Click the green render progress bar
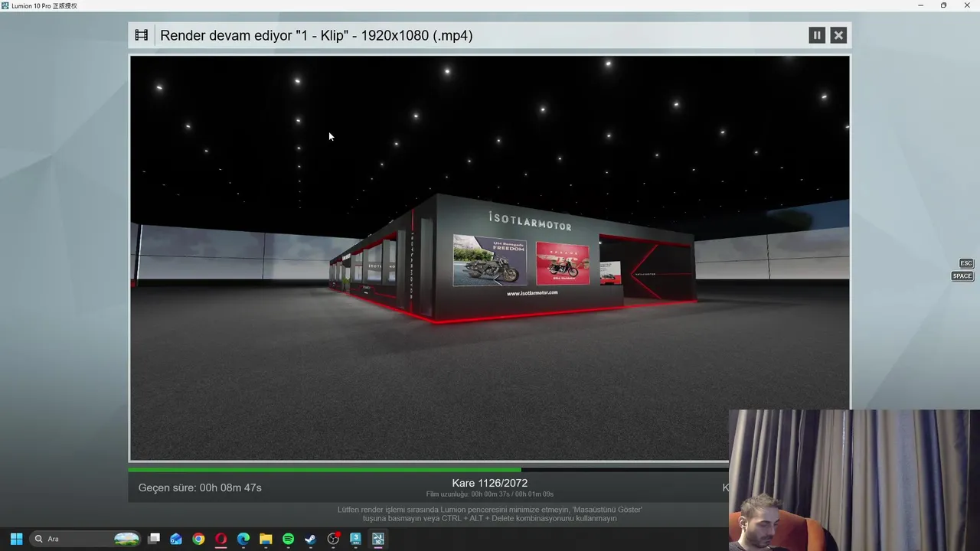The height and width of the screenshot is (551, 980). (325, 470)
